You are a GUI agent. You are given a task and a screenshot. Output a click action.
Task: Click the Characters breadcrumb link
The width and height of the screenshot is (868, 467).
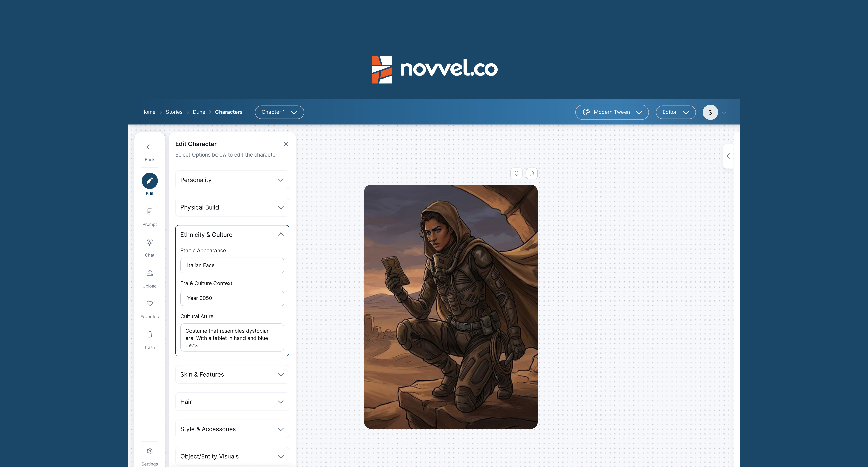pos(229,112)
